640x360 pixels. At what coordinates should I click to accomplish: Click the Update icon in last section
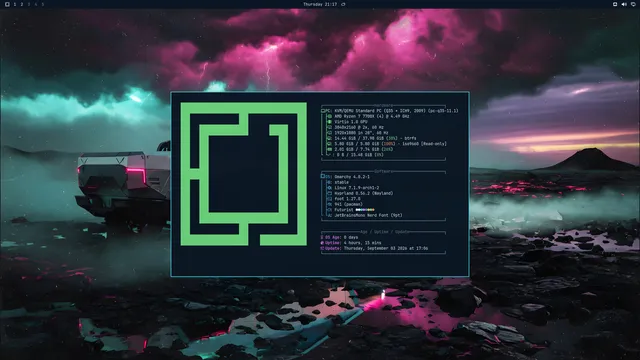[322, 248]
